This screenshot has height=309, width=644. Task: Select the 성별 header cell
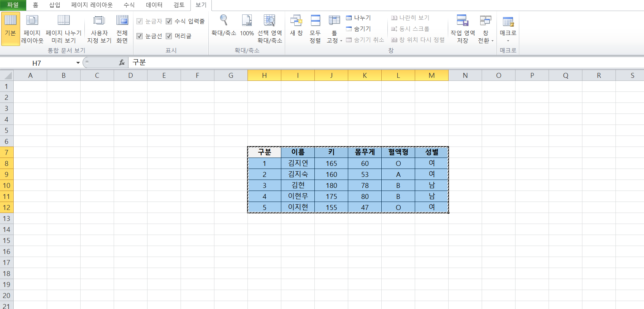point(431,152)
